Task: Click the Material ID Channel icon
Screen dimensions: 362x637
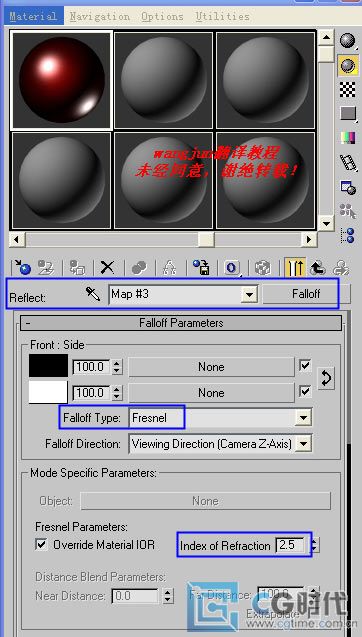Action: pyautogui.click(x=232, y=268)
